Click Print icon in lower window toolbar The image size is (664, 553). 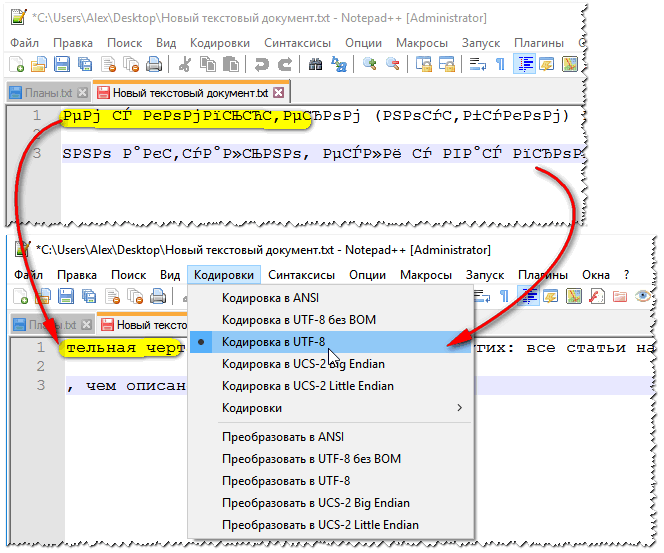(x=158, y=296)
